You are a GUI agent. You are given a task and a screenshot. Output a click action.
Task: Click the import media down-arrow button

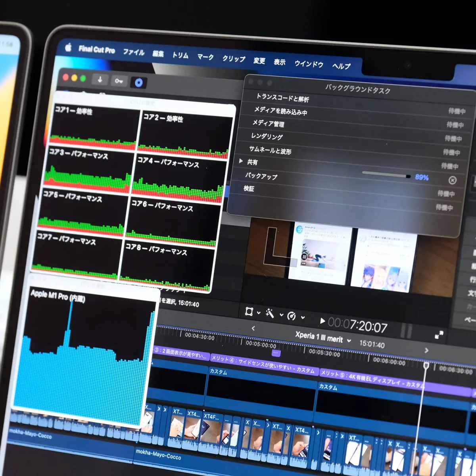(x=100, y=79)
